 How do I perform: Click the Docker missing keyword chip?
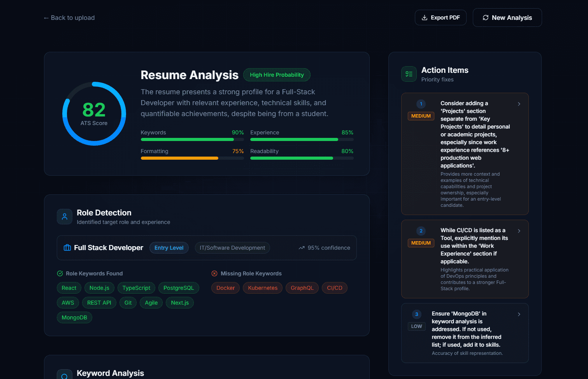(225, 288)
